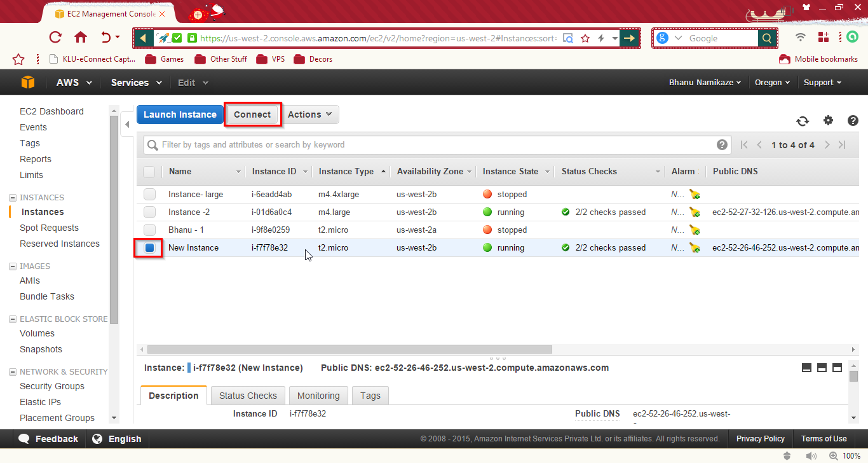The image size is (868, 463).
Task: Add alarm for Instance- large row
Action: tap(695, 195)
